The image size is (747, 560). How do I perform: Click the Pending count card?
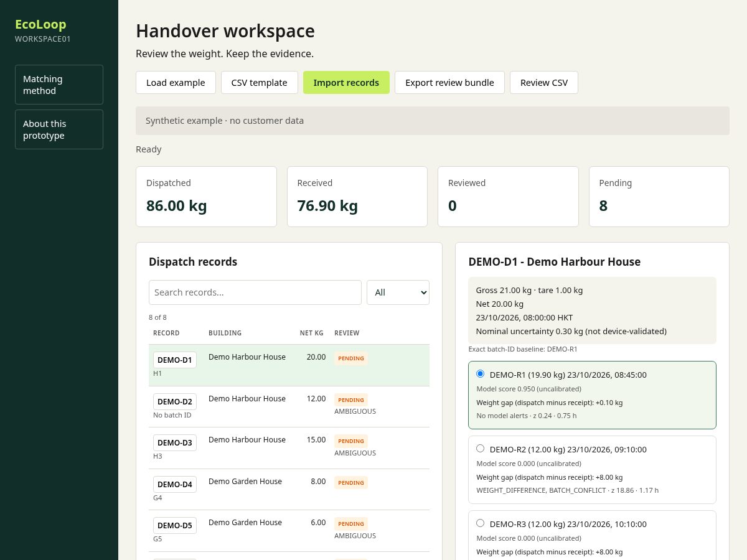[659, 197]
